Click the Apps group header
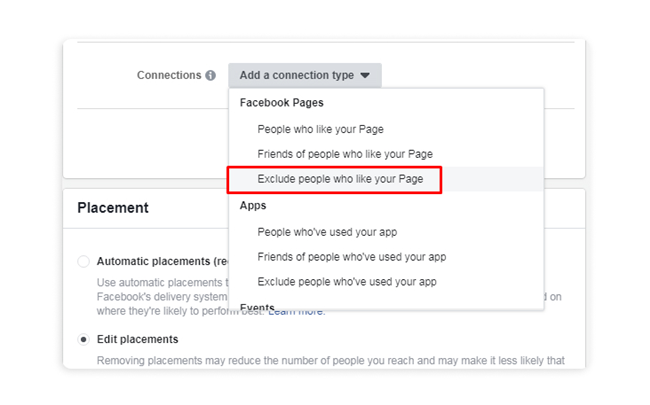The height and width of the screenshot is (405, 650). (253, 206)
